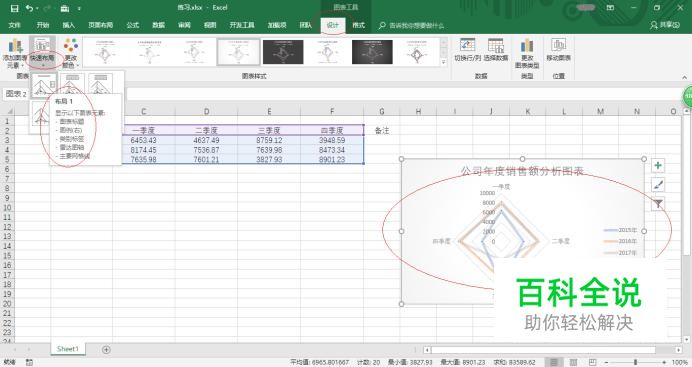Choose the third quick layout thumbnail

tap(101, 83)
